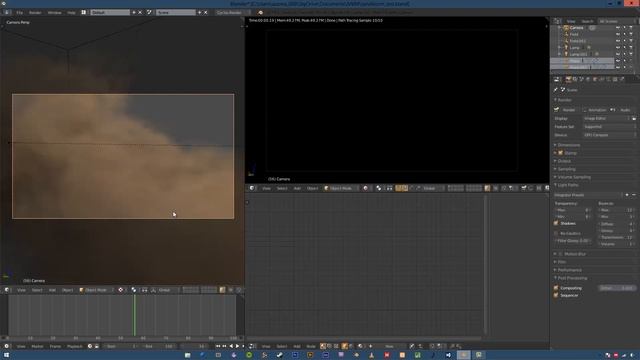640x360 pixels.
Task: Enable the Stamp panel checkbox
Action: [x=560, y=153]
